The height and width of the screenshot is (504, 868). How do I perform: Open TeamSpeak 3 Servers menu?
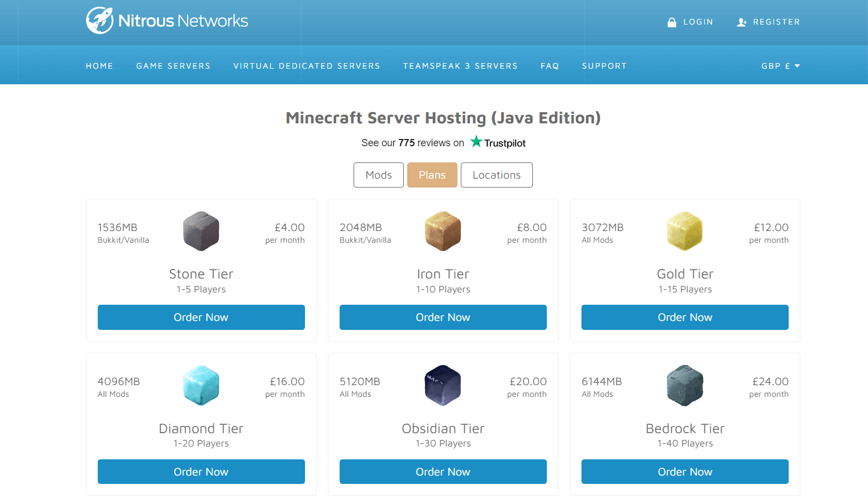click(x=460, y=66)
